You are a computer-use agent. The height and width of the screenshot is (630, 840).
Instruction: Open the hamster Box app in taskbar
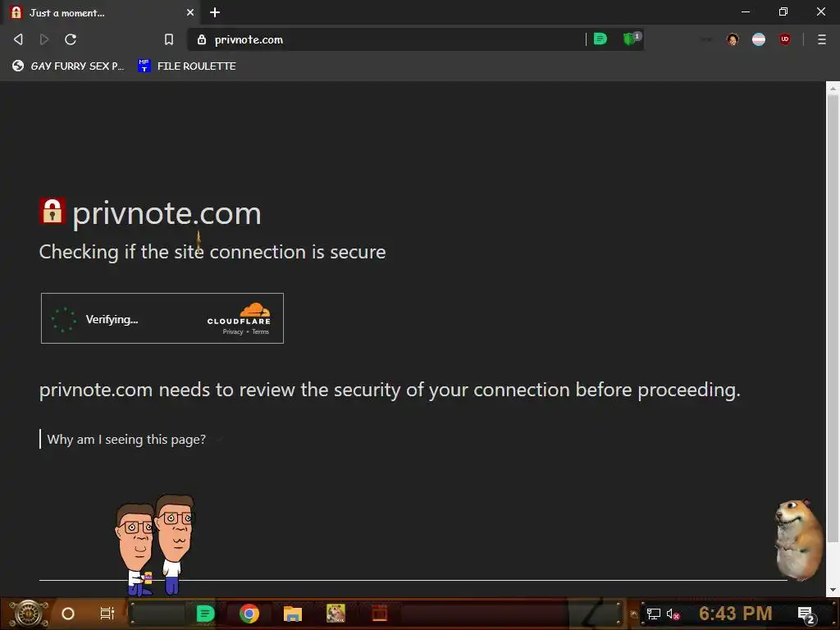336,614
